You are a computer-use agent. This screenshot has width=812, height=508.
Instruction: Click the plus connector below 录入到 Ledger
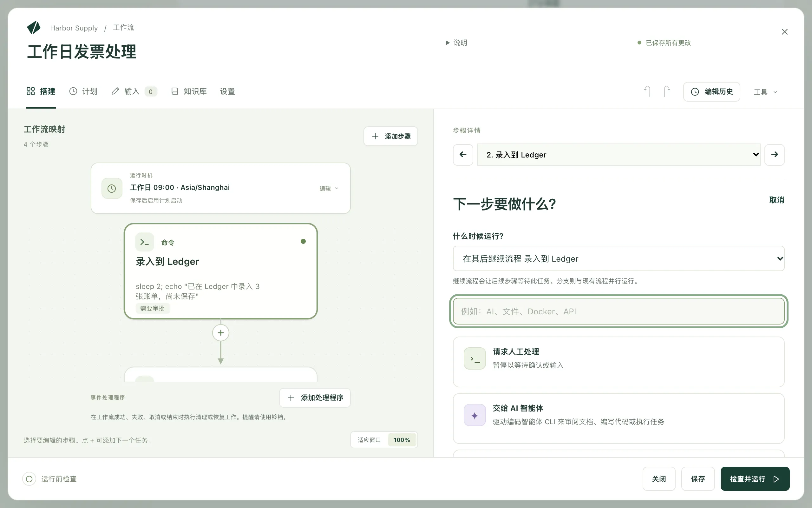coord(221,333)
